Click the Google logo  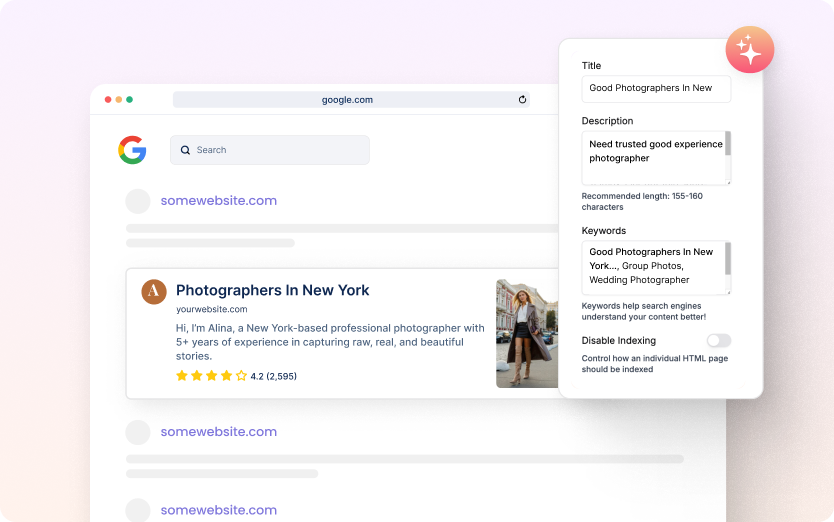click(132, 150)
